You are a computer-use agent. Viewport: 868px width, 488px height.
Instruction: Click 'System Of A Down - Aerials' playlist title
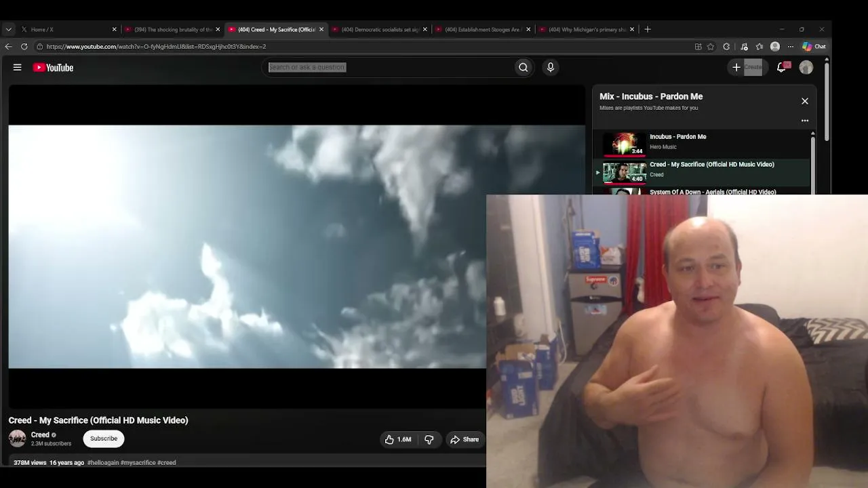pyautogui.click(x=713, y=192)
